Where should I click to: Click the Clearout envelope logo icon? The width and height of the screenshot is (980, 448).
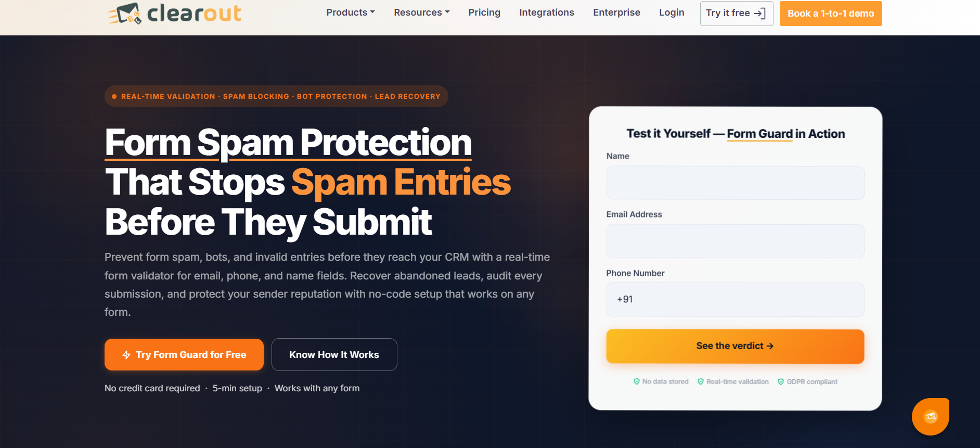(124, 14)
